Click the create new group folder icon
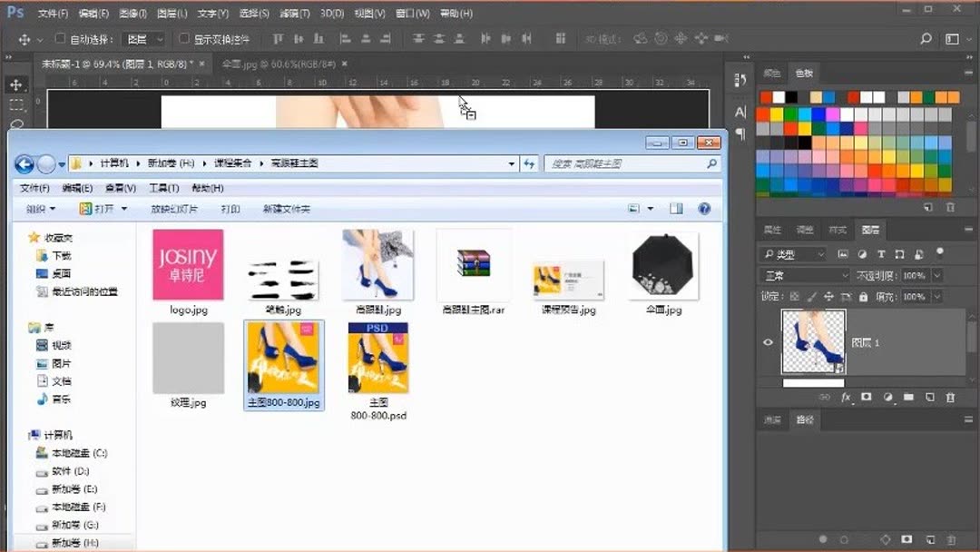980x552 pixels. pyautogui.click(x=908, y=398)
